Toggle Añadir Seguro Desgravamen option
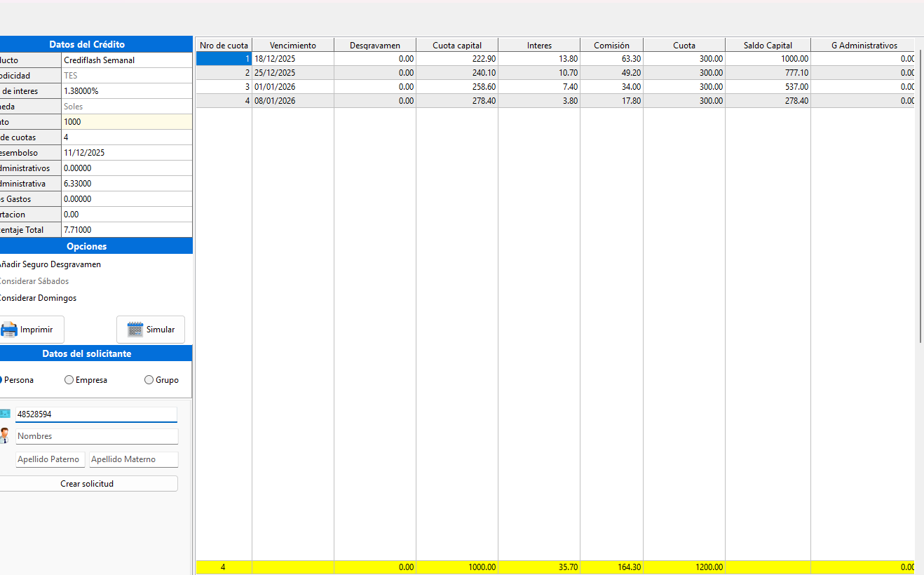Screen dimensions: 924x575 49,264
